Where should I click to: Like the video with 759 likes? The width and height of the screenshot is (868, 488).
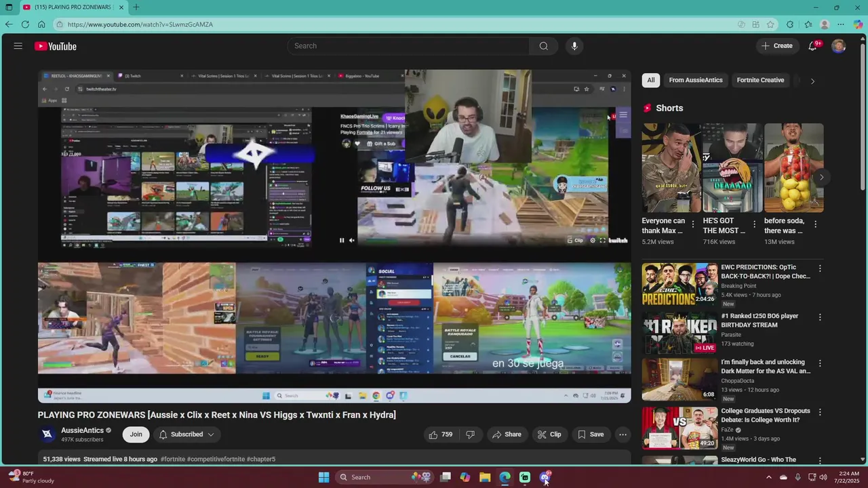pos(440,434)
